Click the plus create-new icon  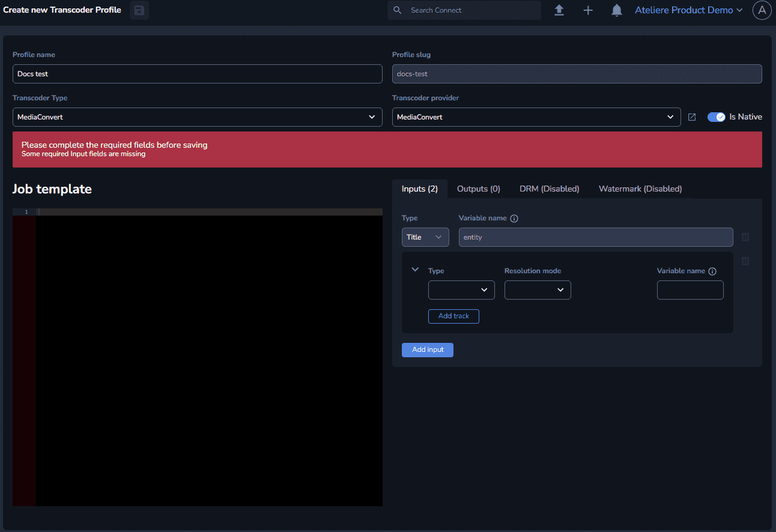point(588,10)
